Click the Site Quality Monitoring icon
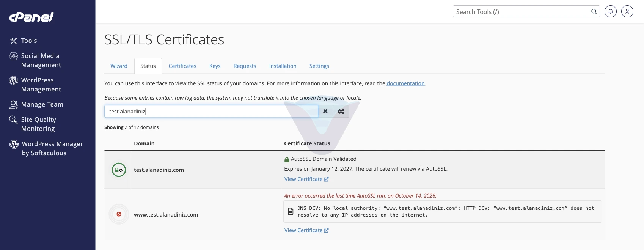Viewport: 644px width, 250px height. pyautogui.click(x=14, y=120)
